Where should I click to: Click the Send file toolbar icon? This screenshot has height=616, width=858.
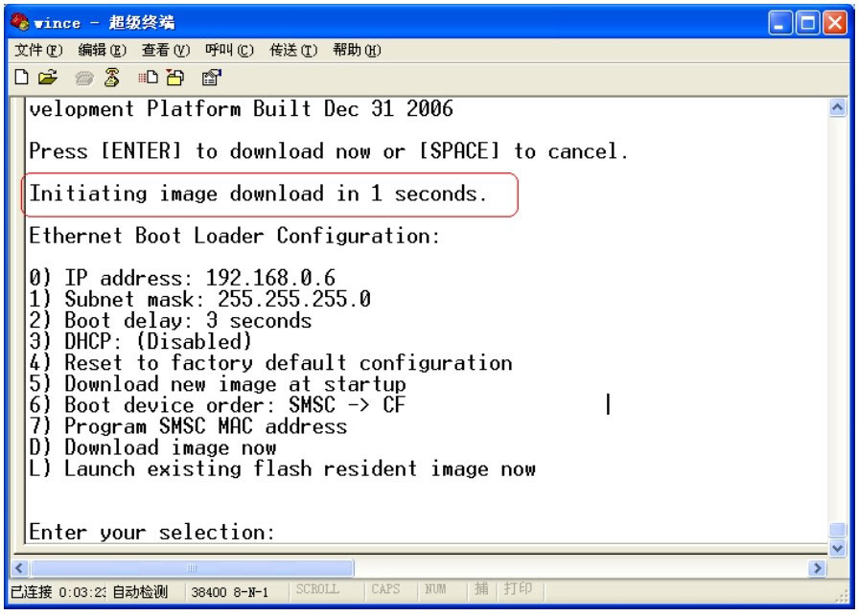148,78
